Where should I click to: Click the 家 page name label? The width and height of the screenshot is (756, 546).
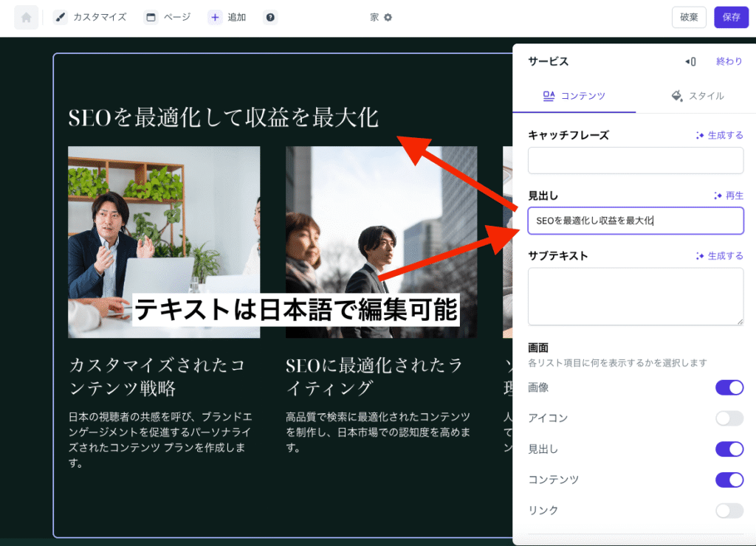pos(374,18)
